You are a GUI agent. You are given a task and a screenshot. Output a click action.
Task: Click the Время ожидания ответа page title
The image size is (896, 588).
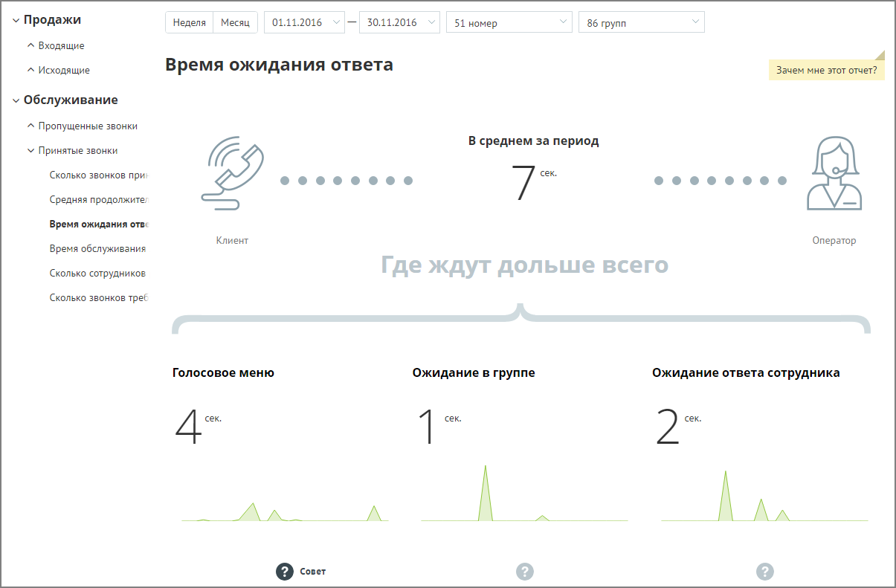pyautogui.click(x=279, y=65)
